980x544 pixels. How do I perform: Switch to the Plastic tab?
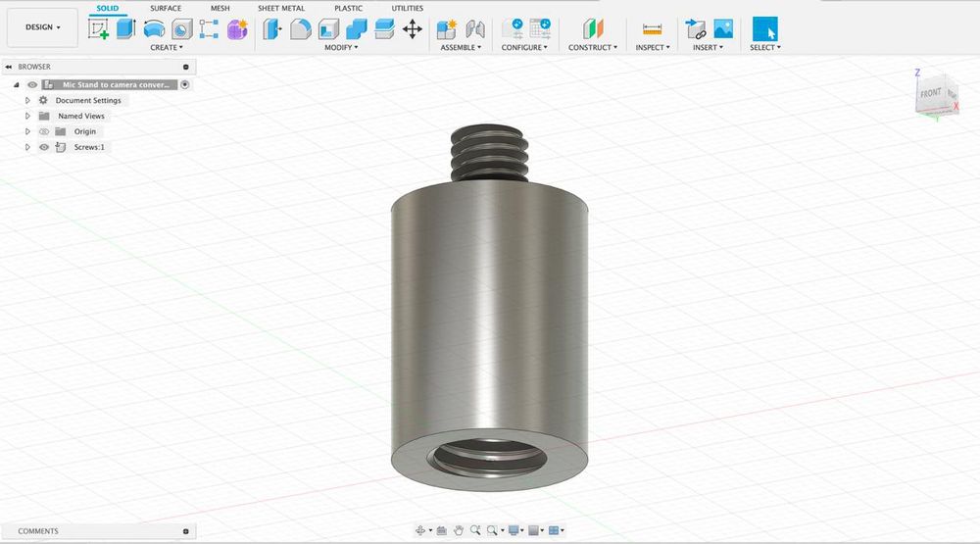click(348, 8)
